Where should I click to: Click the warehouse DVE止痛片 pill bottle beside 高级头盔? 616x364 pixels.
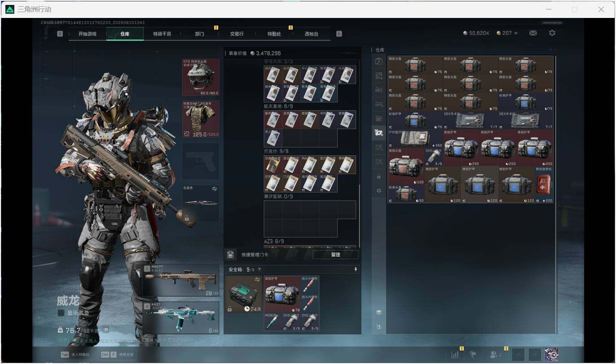(x=434, y=158)
